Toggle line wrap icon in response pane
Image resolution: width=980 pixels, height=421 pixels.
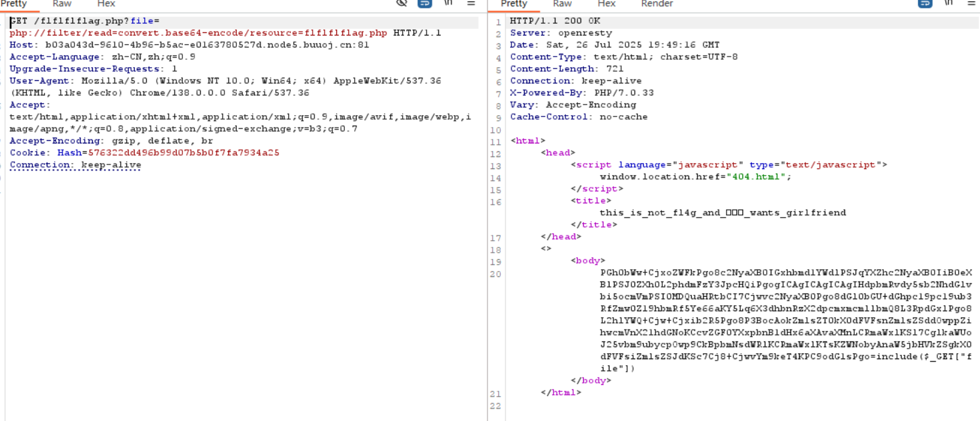tap(925, 3)
